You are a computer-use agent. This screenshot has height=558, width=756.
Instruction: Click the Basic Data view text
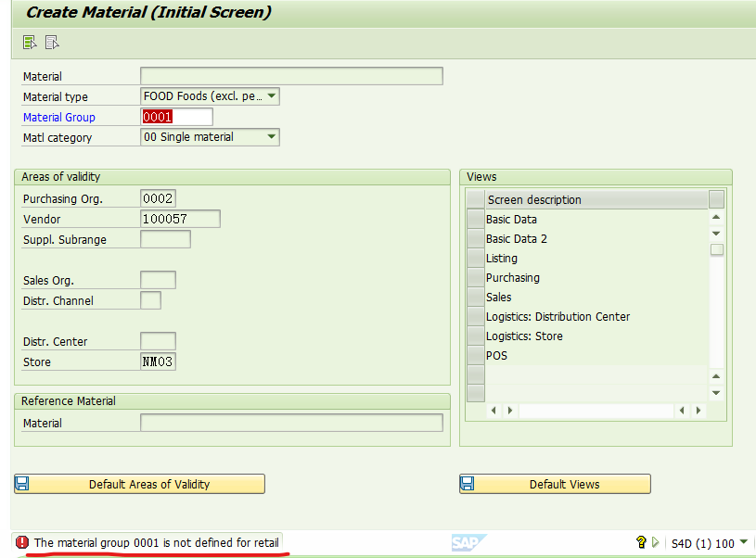click(511, 220)
